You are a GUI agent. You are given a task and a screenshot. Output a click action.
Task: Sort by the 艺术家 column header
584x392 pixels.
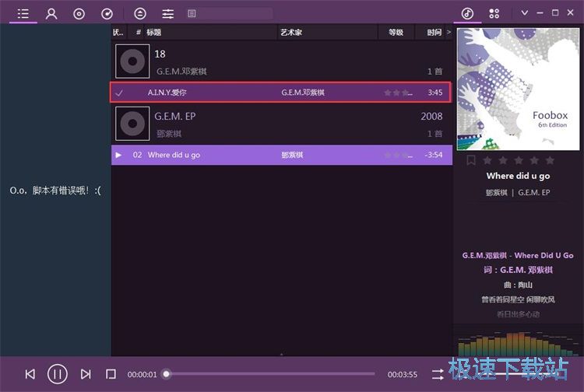pos(328,33)
